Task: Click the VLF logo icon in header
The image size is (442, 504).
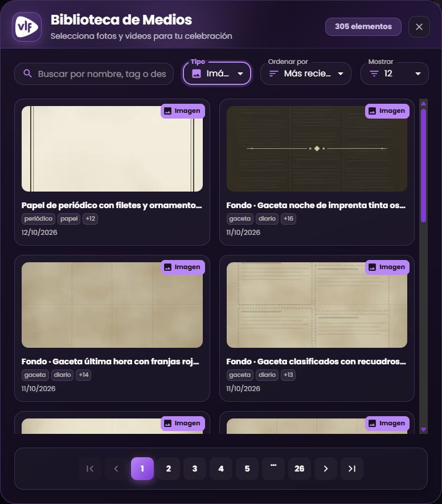Action: (27, 27)
